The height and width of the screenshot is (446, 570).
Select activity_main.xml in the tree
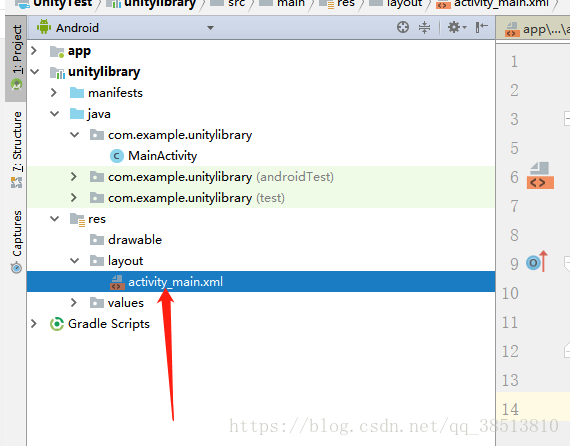[x=261, y=281]
